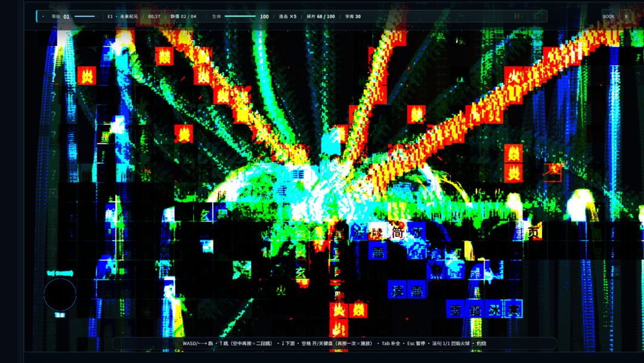Select the 冰 tile beside the 寒 tile
644x363 pixels.
point(494,310)
